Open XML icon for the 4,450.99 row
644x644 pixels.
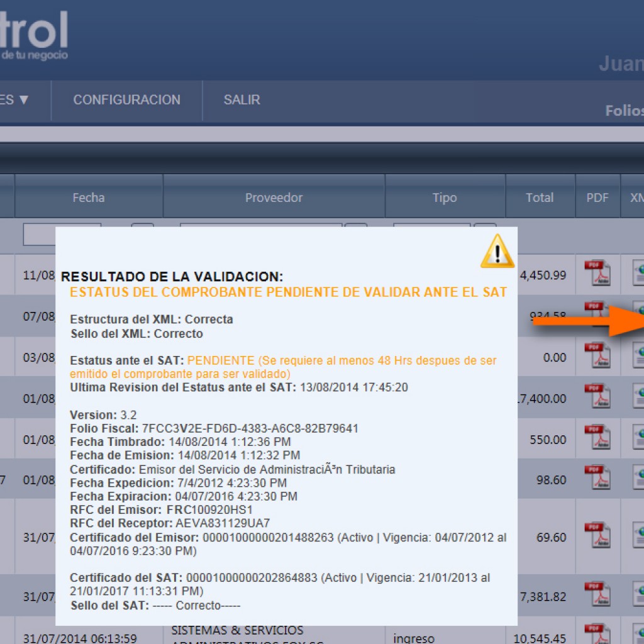point(638,274)
